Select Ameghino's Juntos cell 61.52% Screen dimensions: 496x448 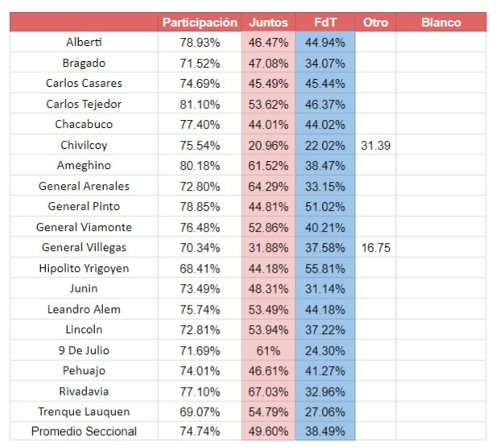(268, 166)
